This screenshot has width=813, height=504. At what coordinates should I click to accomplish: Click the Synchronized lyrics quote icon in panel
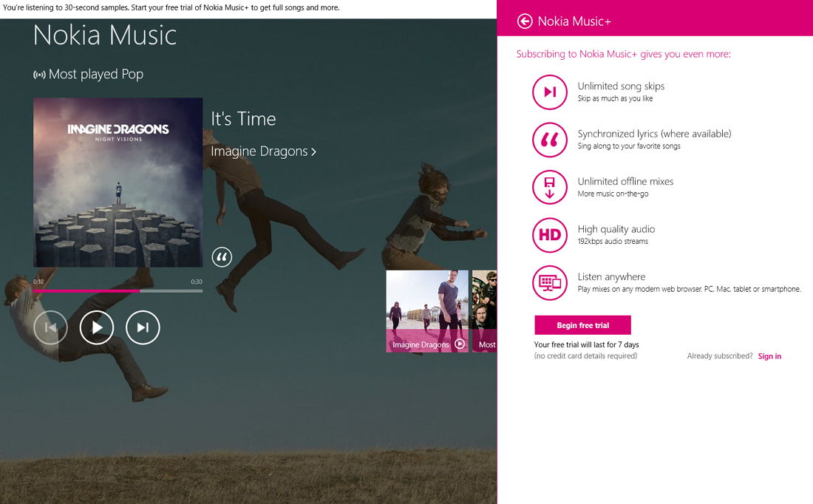[x=550, y=140]
